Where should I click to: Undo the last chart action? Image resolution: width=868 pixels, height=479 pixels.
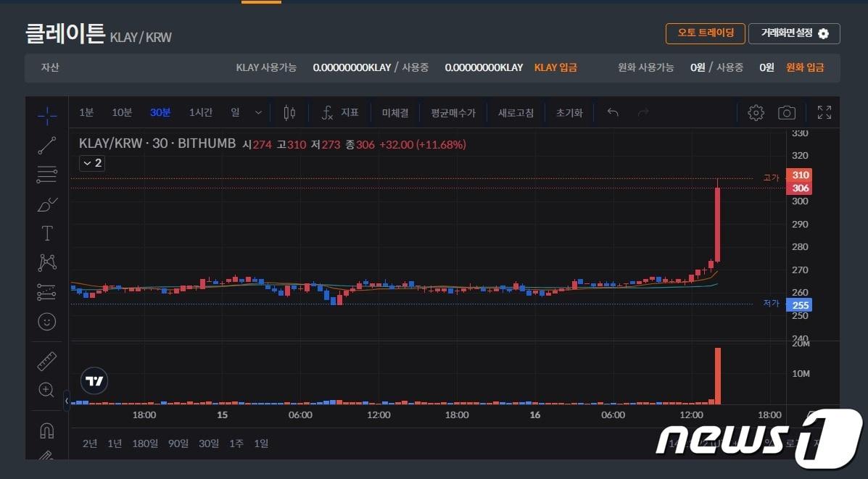click(612, 113)
